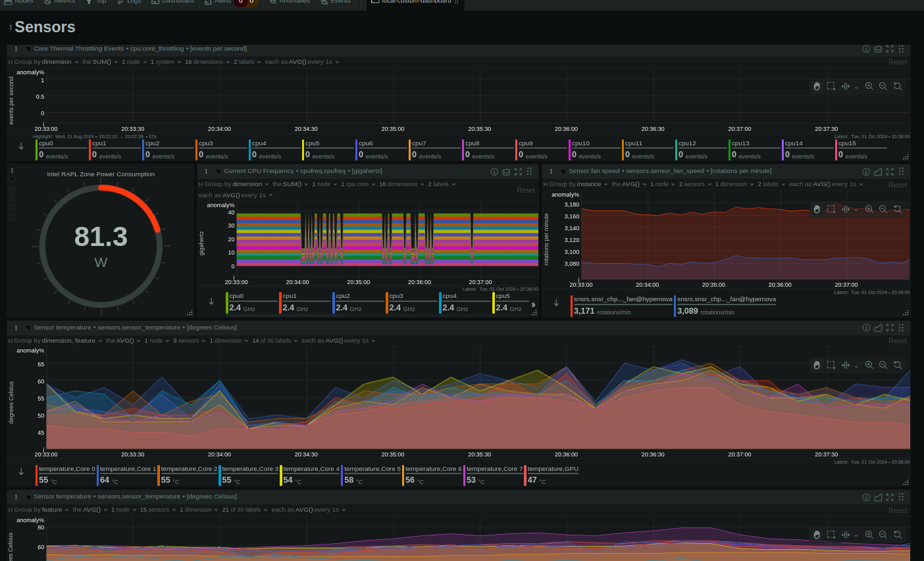Screen dimensions: 924x561
Task: Select the pan hand tool on throttling chart
Action: (817, 86)
